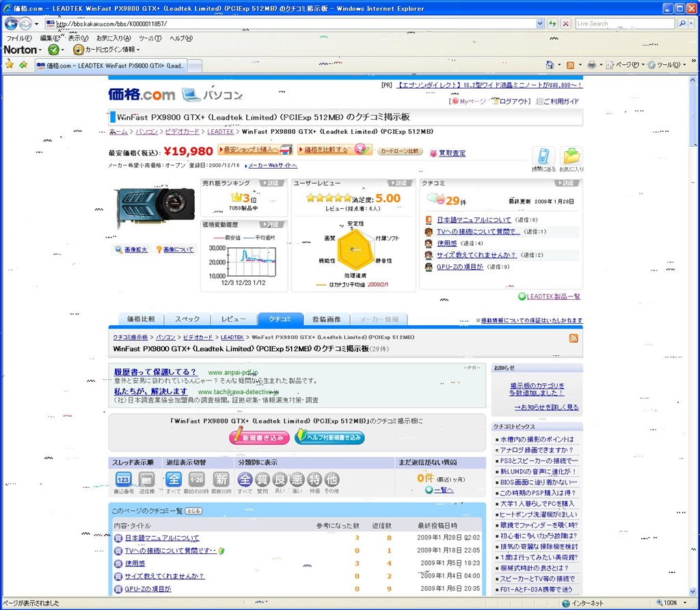The image size is (700, 610).
Task: Open the ヘルプ(H) menu
Action: tap(180, 38)
